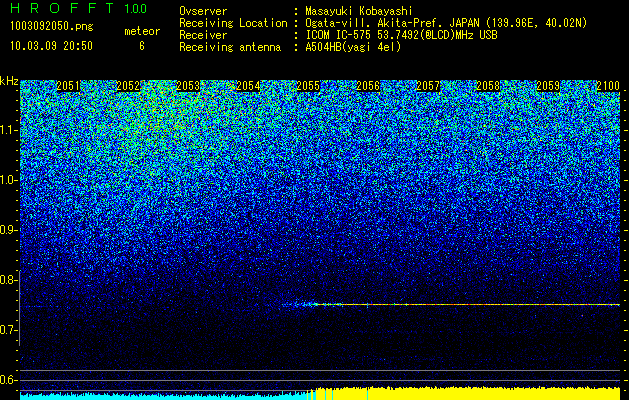629x400 pixels.
Task: Click the 2056 time marker
Action: click(368, 86)
